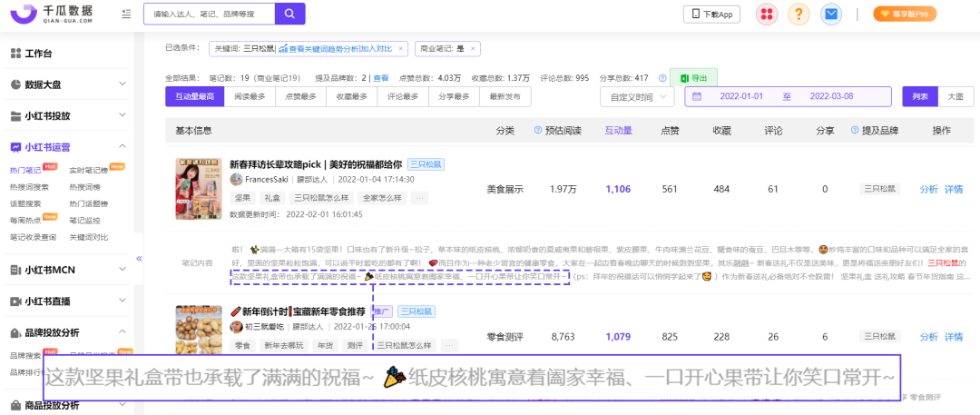The image size is (980, 415).
Task: Select the 最新发布 sort tab
Action: pos(505,96)
